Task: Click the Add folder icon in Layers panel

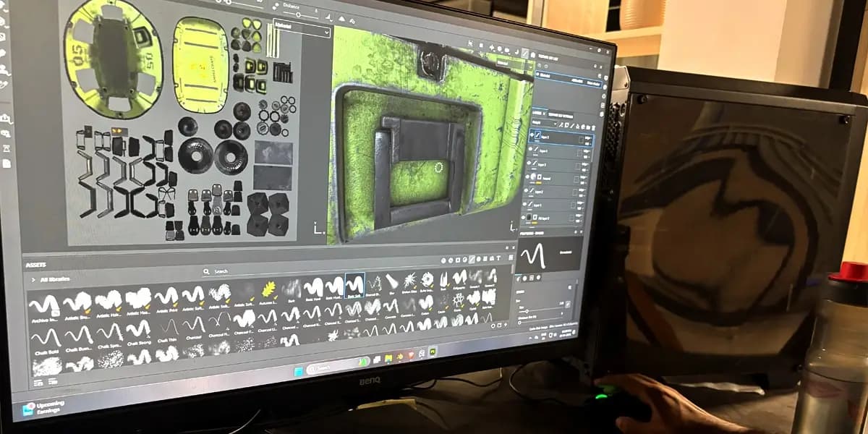Action: tap(583, 126)
